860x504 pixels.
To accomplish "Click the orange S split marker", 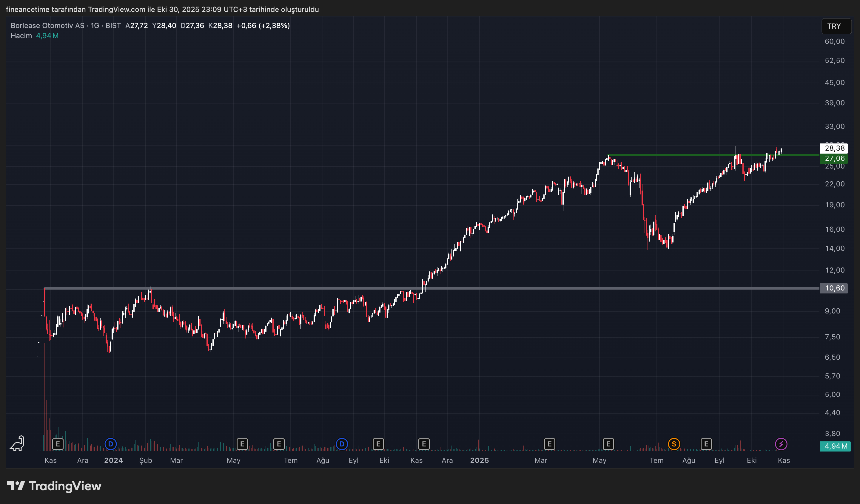I will coord(674,444).
